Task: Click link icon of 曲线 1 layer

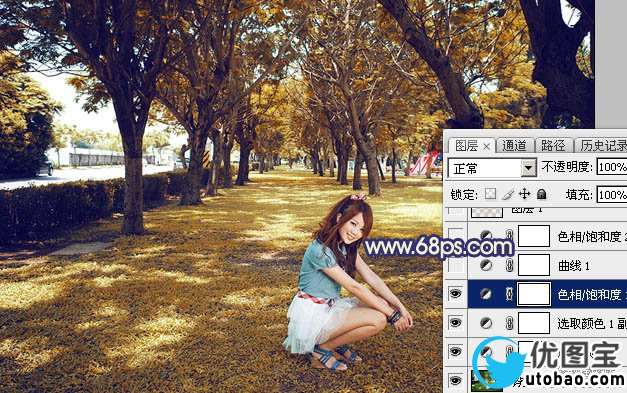Action: [x=509, y=265]
